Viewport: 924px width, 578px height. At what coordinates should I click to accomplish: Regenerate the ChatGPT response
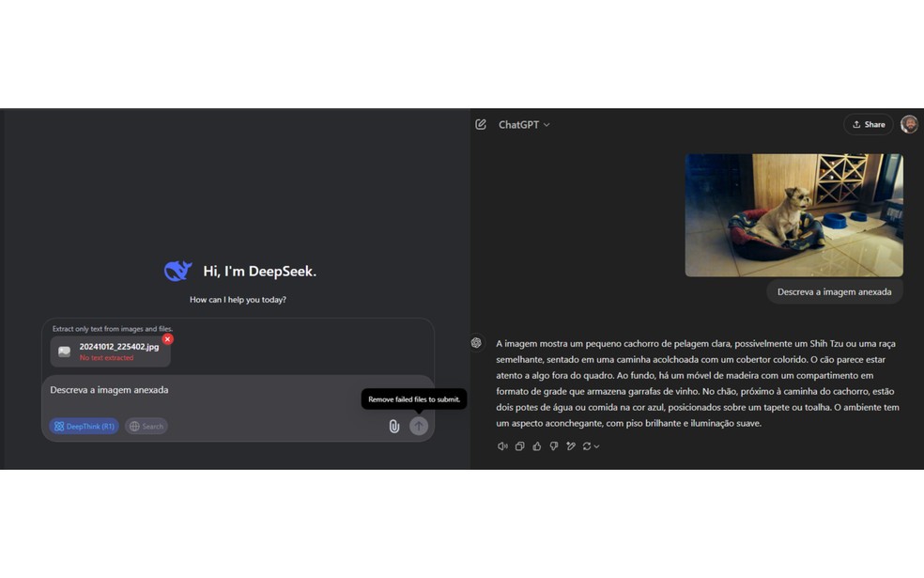[x=588, y=446]
